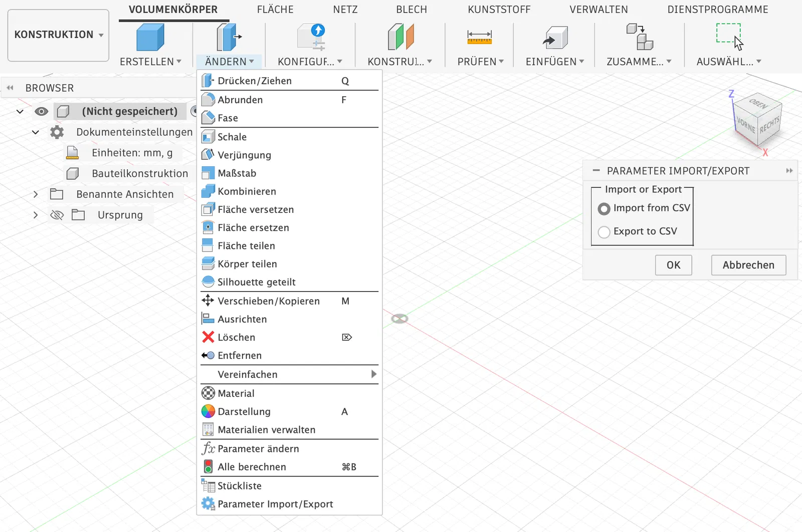The width and height of the screenshot is (802, 532).
Task: Click the Zusammenfügen toolbar icon
Action: click(x=640, y=37)
